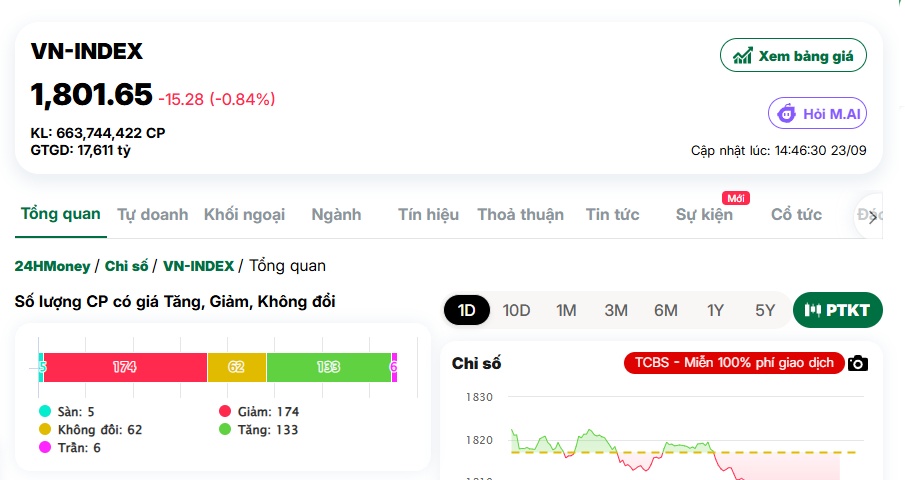The height and width of the screenshot is (480, 905).
Task: Select the Tổng quan tab
Action: [61, 214]
